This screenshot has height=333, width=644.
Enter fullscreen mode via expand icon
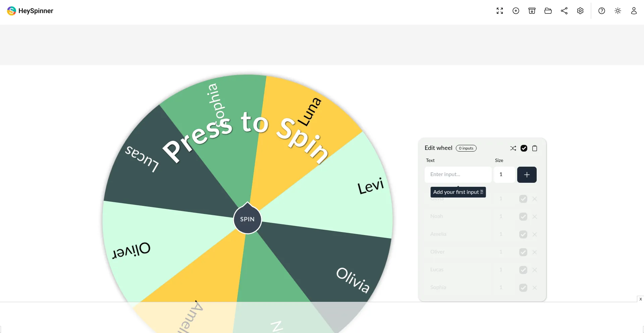[500, 11]
